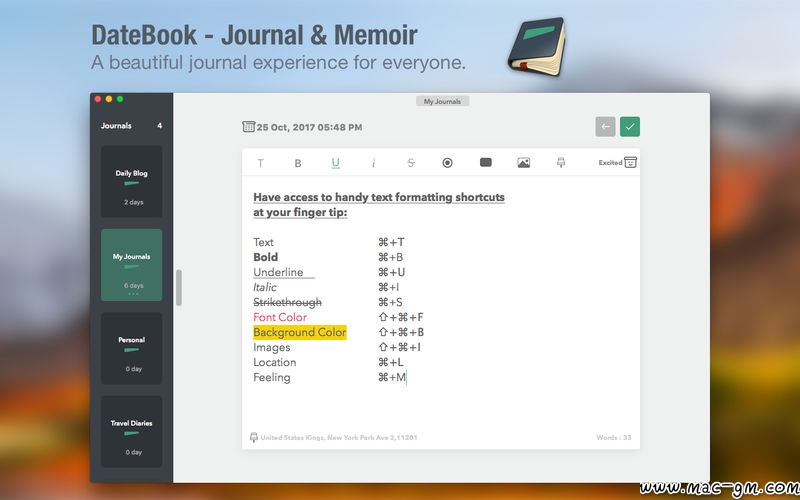The image size is (800, 500).
Task: Click the ⇧+⌘+F shortcut text
Action: pyautogui.click(x=401, y=317)
